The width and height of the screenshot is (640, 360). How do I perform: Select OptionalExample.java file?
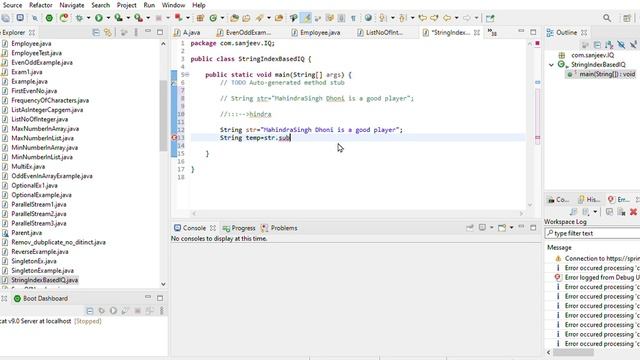pyautogui.click(x=41, y=195)
